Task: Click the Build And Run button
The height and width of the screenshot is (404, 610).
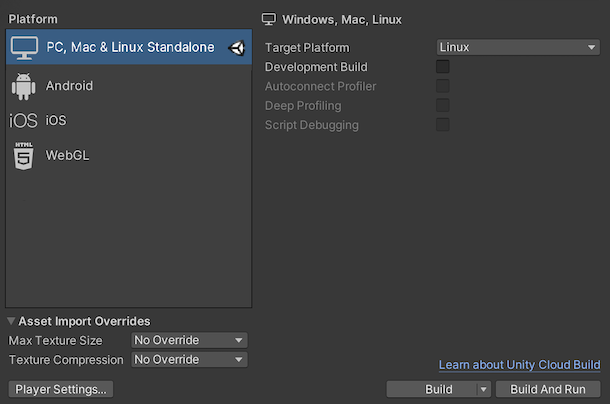Action: point(548,389)
